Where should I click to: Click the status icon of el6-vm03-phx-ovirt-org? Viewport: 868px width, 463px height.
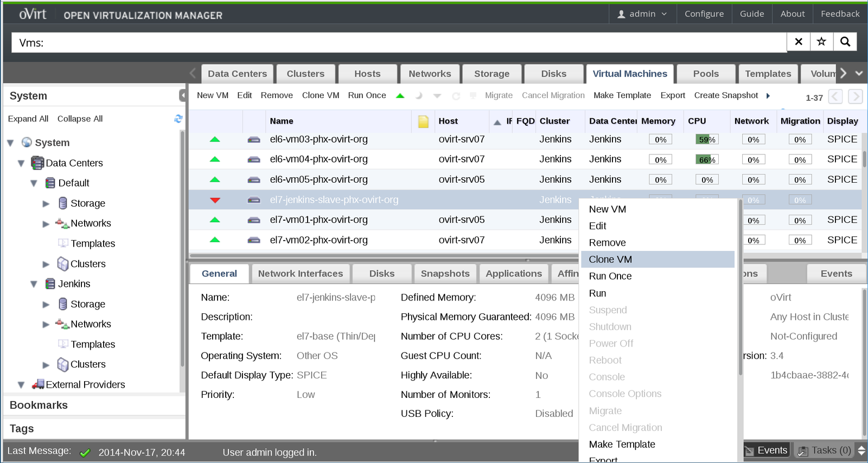pos(215,139)
